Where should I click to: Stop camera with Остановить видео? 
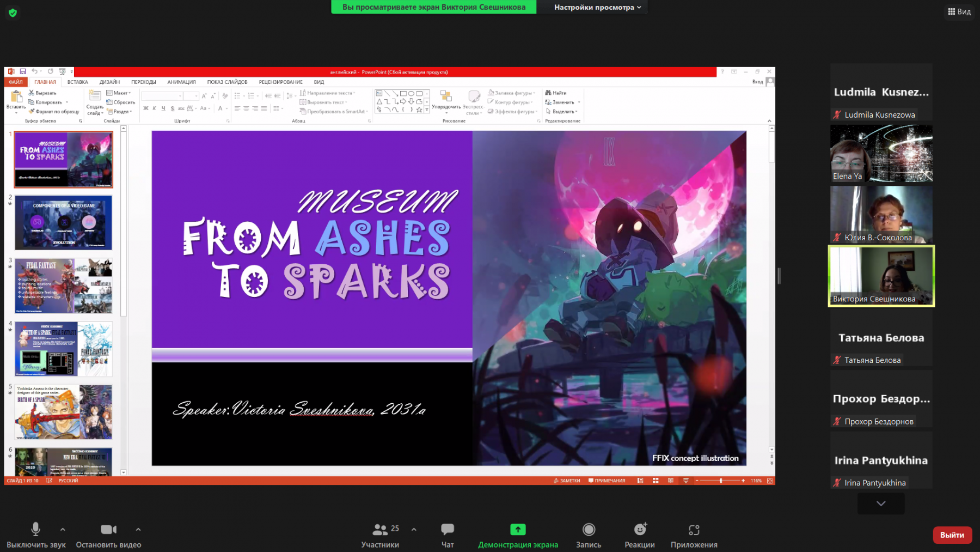pos(108,536)
